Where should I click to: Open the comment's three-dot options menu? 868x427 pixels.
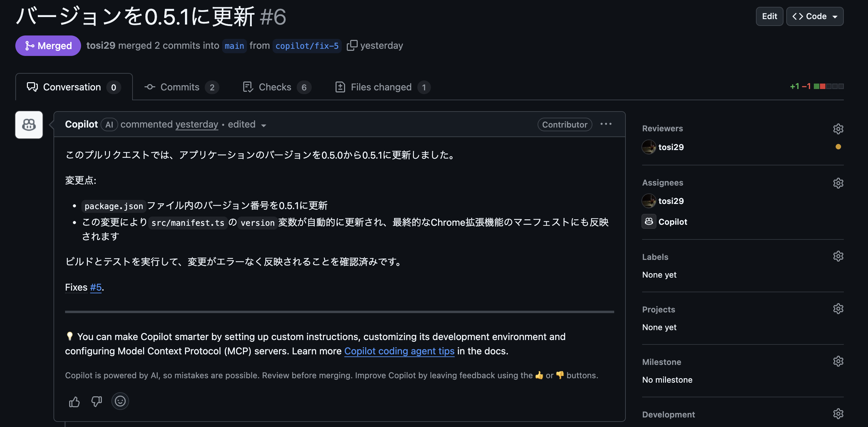click(x=606, y=124)
